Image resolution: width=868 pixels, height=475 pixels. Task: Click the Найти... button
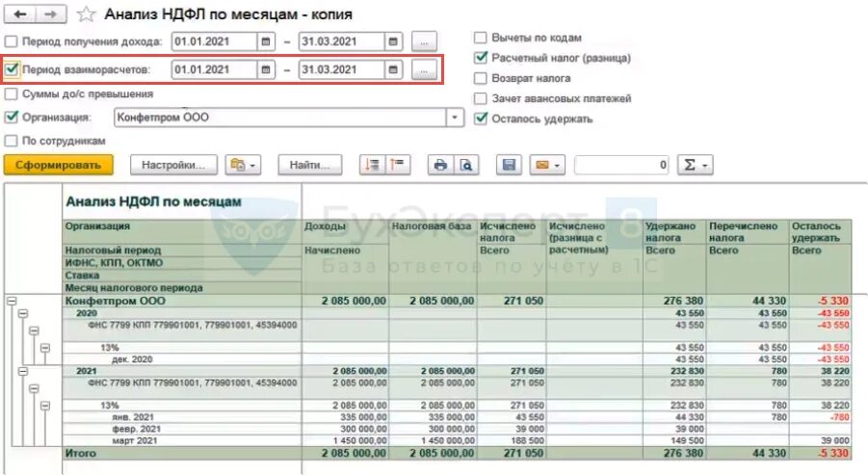(309, 165)
